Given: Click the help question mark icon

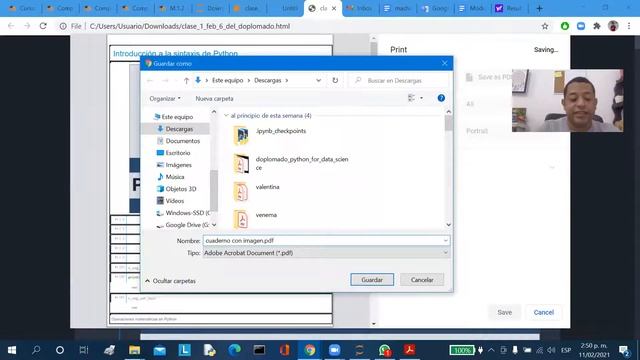Looking at the screenshot, I should 441,98.
